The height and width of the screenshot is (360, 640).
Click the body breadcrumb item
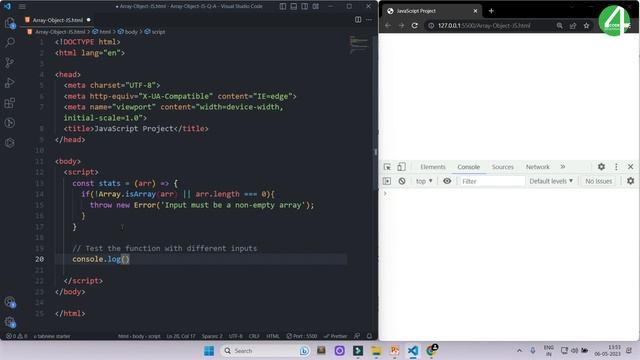click(128, 31)
